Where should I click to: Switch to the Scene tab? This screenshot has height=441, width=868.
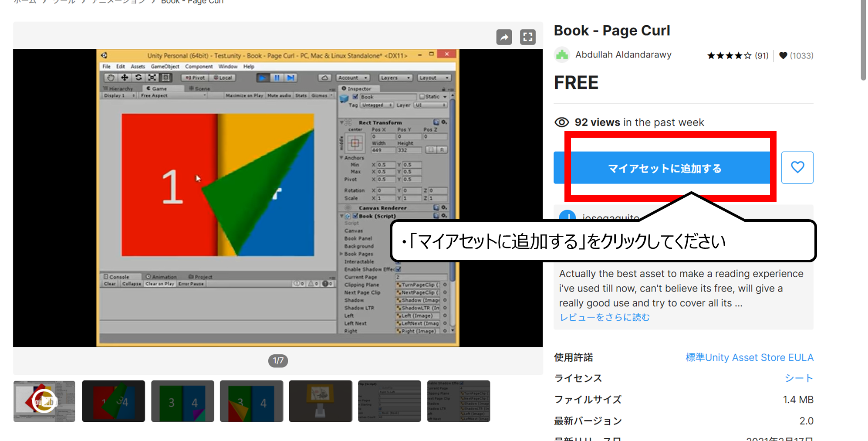[199, 88]
